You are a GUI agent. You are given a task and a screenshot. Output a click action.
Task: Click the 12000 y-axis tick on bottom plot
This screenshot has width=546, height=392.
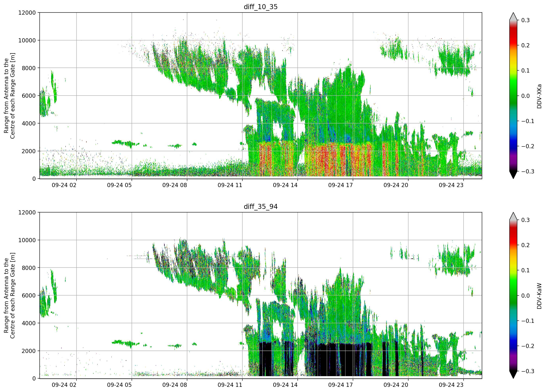[x=27, y=213]
